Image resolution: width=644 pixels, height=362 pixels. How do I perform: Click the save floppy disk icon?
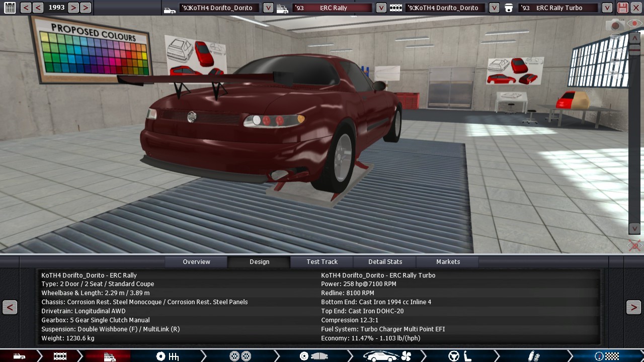[622, 8]
